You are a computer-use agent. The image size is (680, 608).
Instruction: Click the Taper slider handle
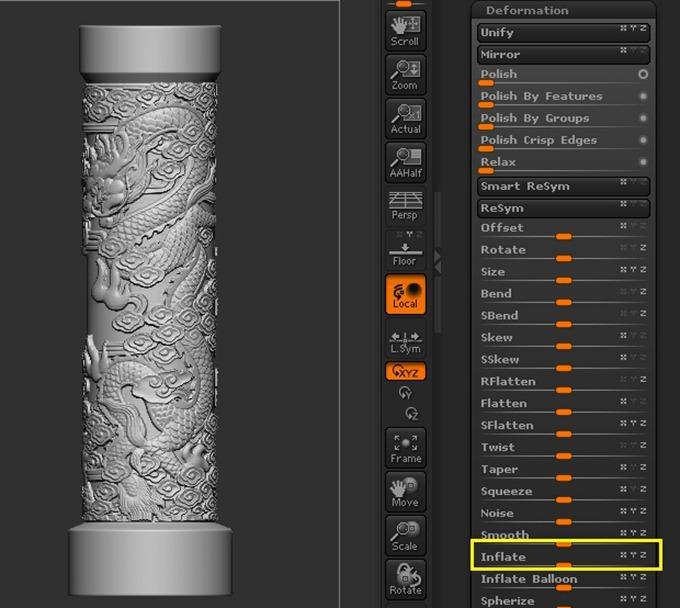tap(564, 478)
